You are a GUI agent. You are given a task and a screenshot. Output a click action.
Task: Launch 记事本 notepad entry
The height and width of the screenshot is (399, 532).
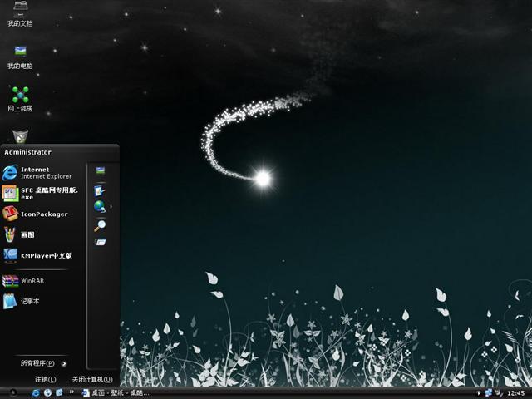42,301
